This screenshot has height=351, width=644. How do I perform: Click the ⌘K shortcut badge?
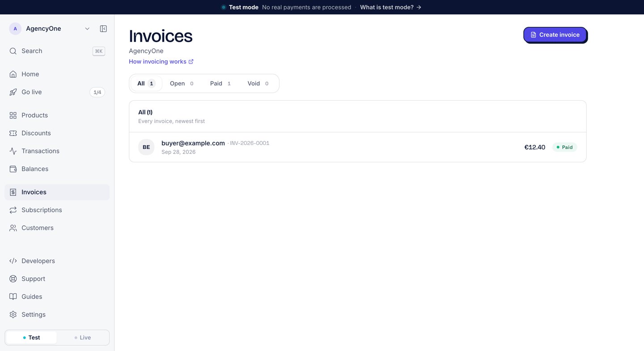click(x=99, y=51)
